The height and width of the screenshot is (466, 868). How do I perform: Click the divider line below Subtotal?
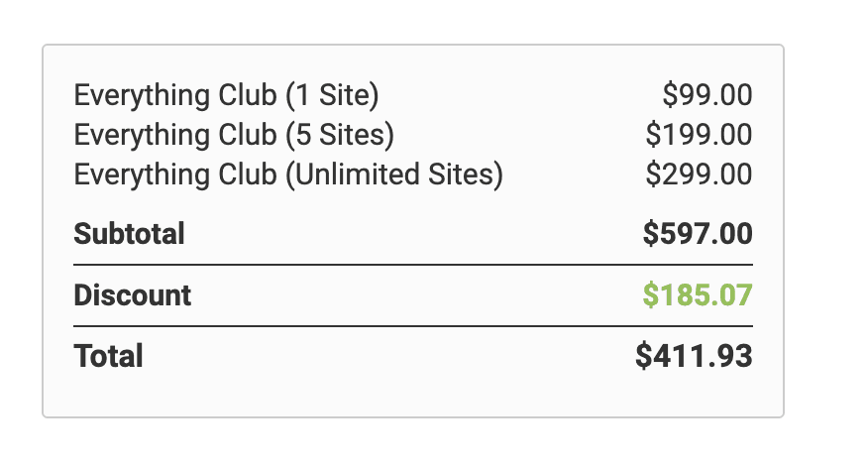pos(413,265)
